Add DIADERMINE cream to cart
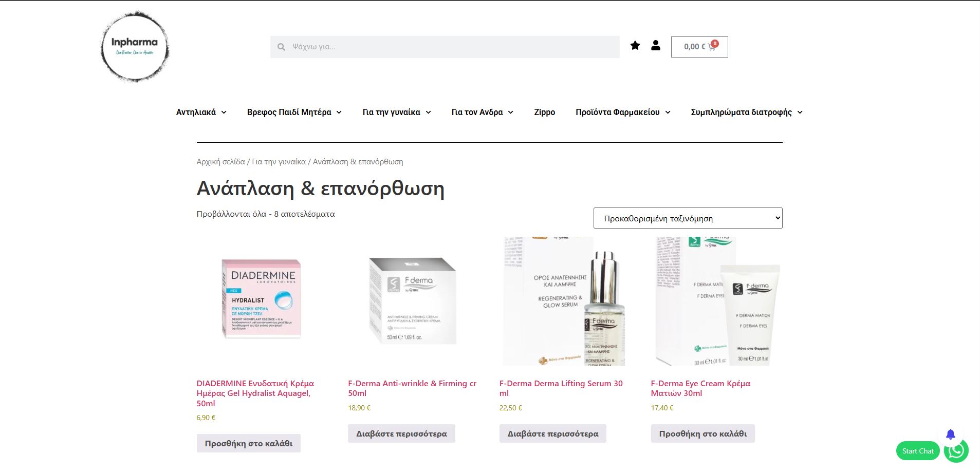Screen dimensions: 980x473 249,443
